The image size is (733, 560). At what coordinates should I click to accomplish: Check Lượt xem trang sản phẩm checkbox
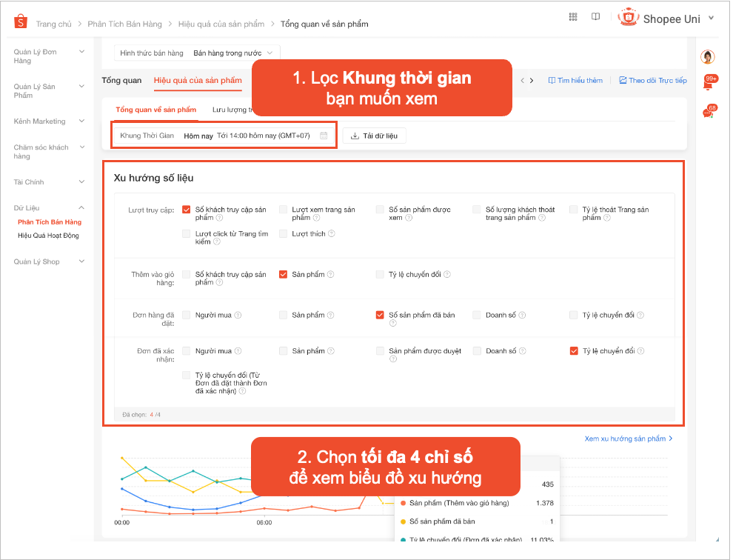(284, 210)
